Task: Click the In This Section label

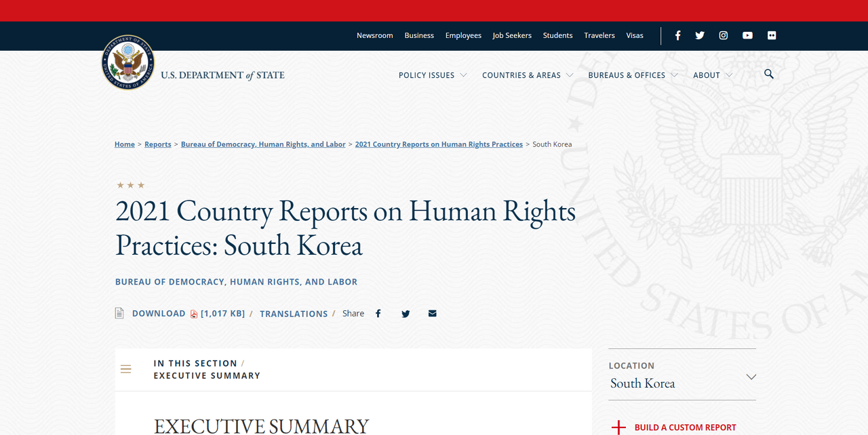Action: pos(195,363)
